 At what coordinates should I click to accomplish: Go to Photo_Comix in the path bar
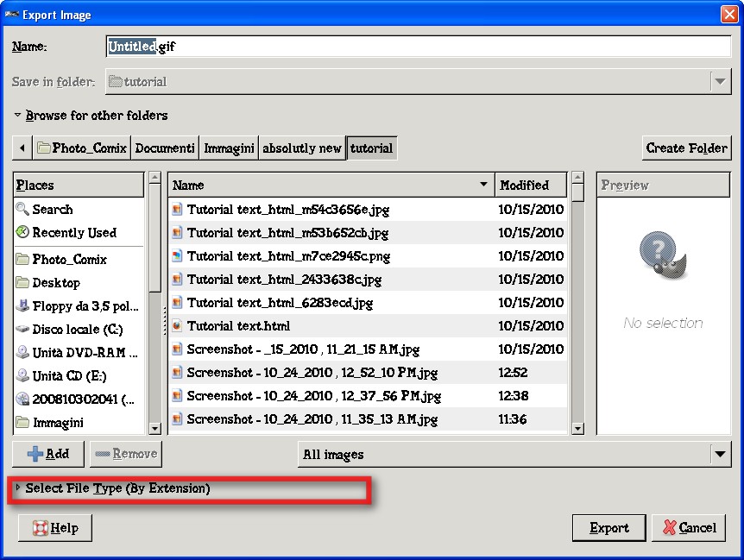pos(82,148)
